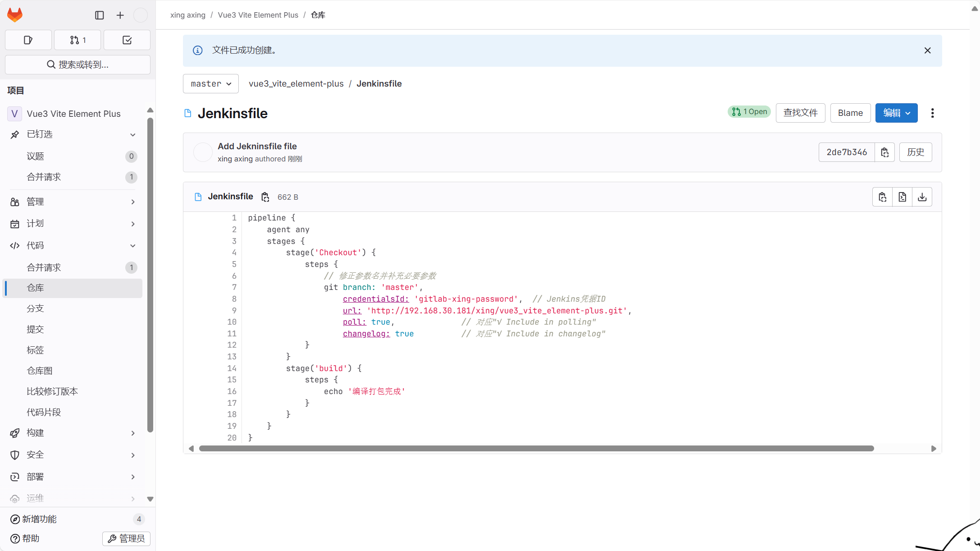Click the 1 Open merge request badge
The width and height of the screenshot is (980, 551).
pos(749,112)
